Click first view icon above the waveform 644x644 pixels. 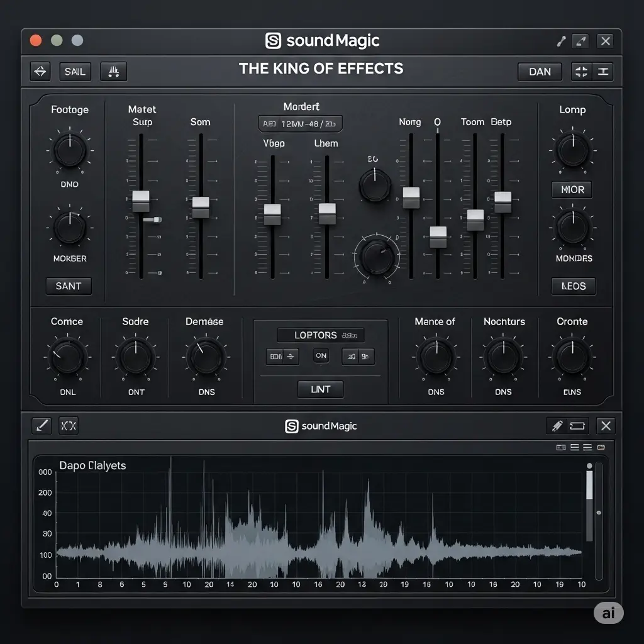pos(560,447)
